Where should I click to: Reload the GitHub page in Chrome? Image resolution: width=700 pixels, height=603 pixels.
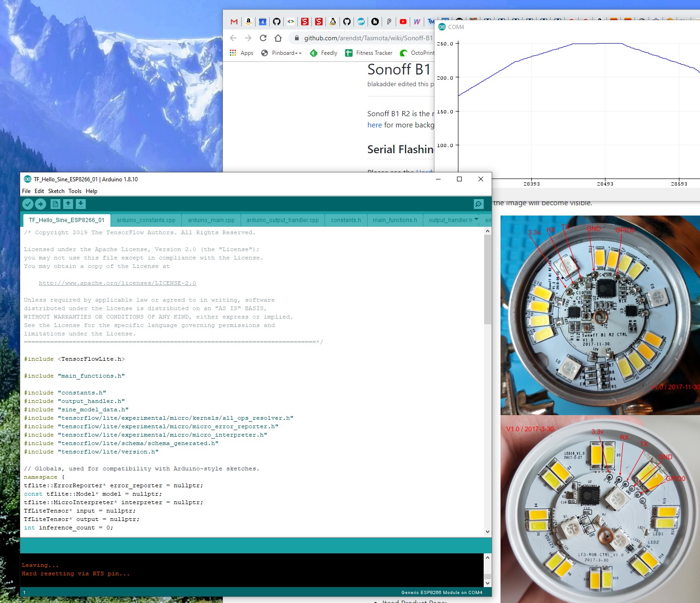click(263, 38)
